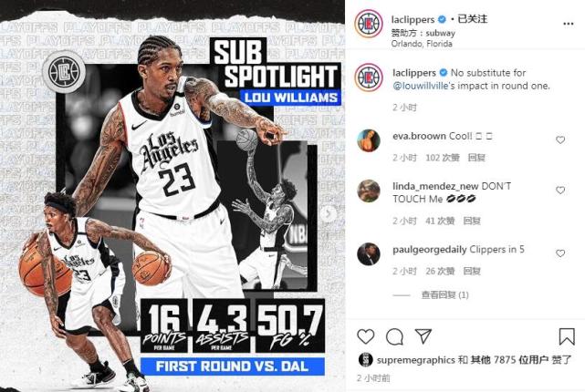Like paulgeorgedaily's comment heart

pos(560,253)
